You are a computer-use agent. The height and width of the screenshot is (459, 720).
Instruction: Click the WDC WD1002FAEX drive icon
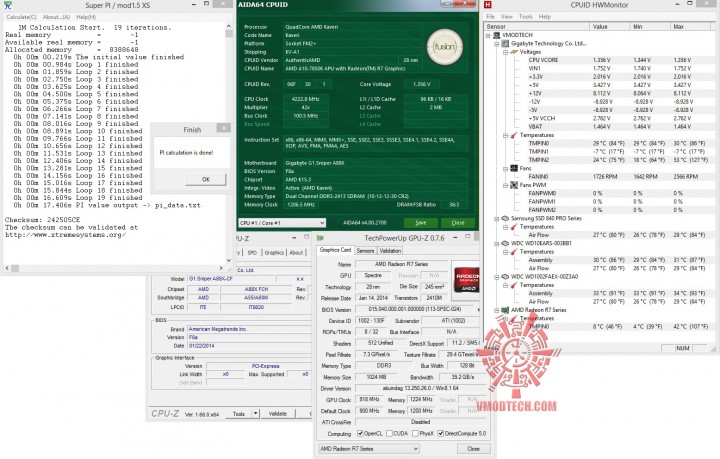pos(505,277)
